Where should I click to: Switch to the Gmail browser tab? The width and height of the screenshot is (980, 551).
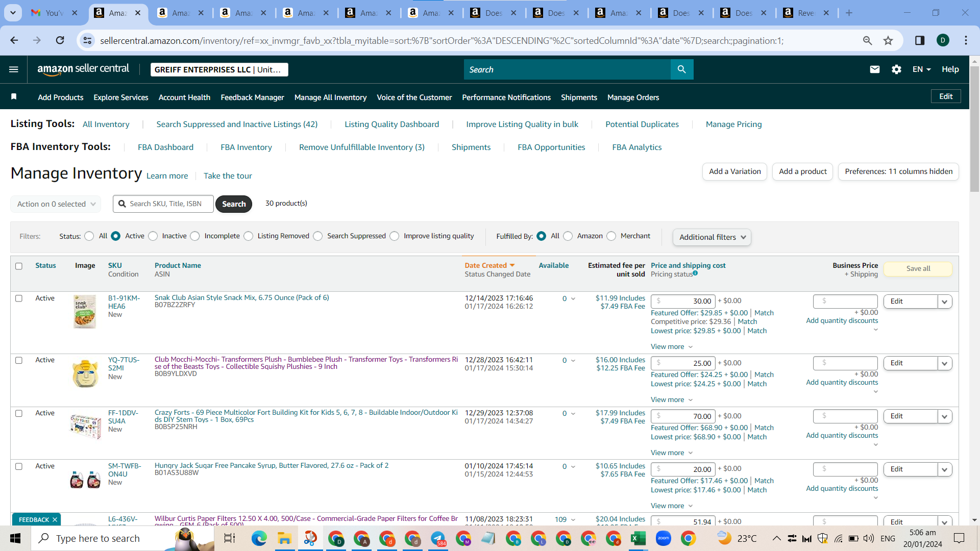pos(54,13)
